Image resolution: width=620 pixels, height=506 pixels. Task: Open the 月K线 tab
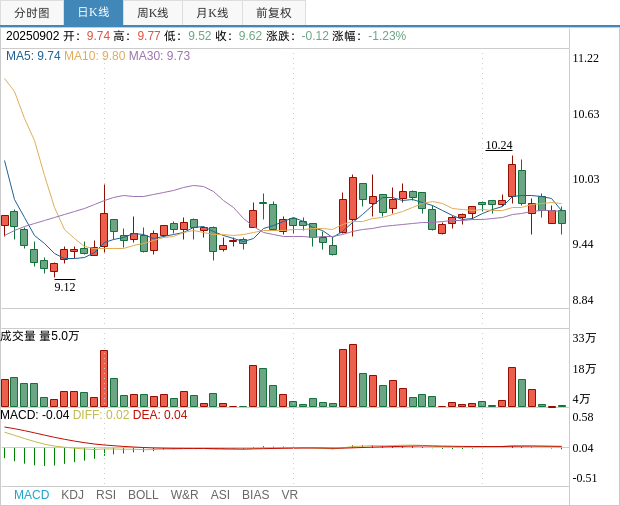point(212,13)
